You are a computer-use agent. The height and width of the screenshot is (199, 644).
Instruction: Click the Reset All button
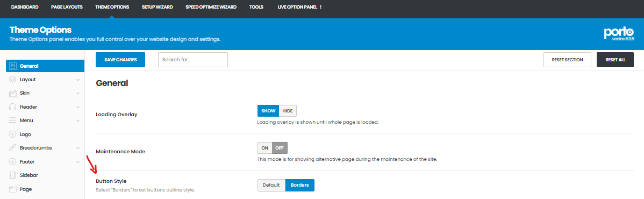tap(616, 60)
